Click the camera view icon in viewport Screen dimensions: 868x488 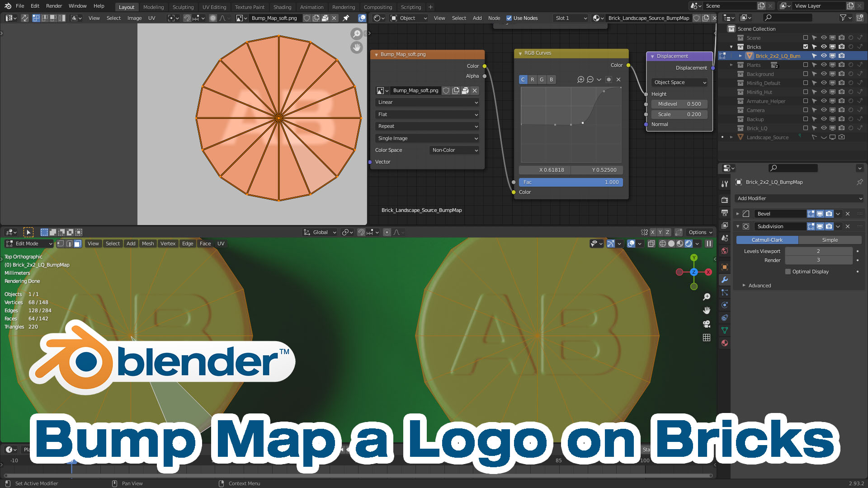click(707, 324)
